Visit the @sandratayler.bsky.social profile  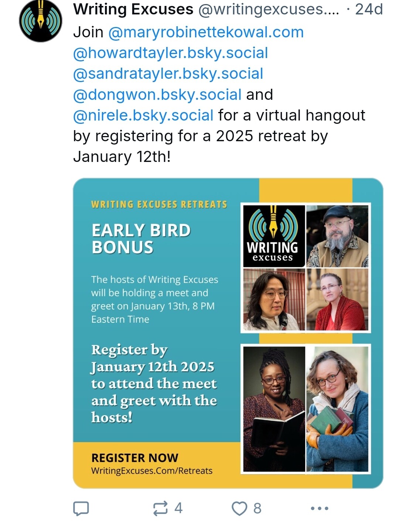click(168, 74)
